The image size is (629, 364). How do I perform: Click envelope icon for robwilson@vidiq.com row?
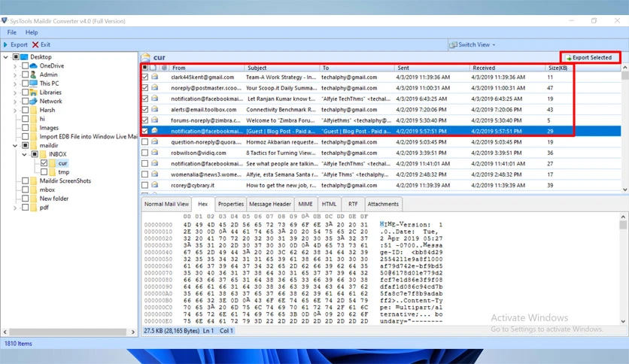[x=154, y=153]
